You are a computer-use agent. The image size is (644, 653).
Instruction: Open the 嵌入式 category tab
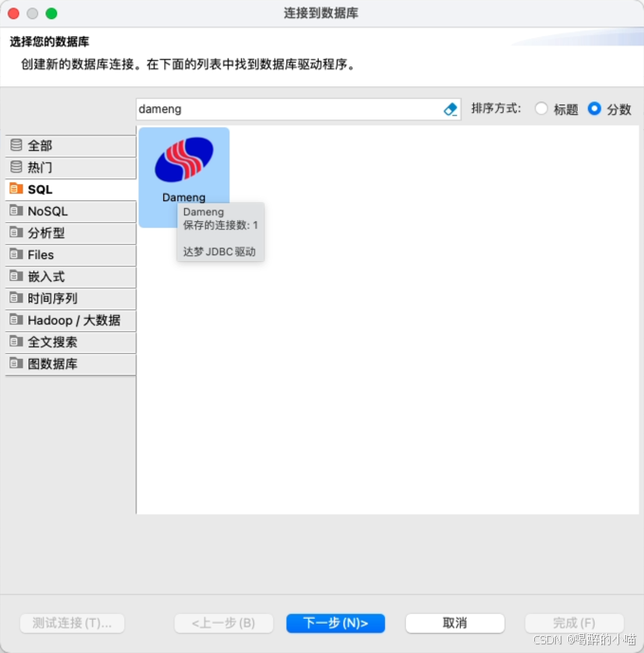tap(70, 276)
